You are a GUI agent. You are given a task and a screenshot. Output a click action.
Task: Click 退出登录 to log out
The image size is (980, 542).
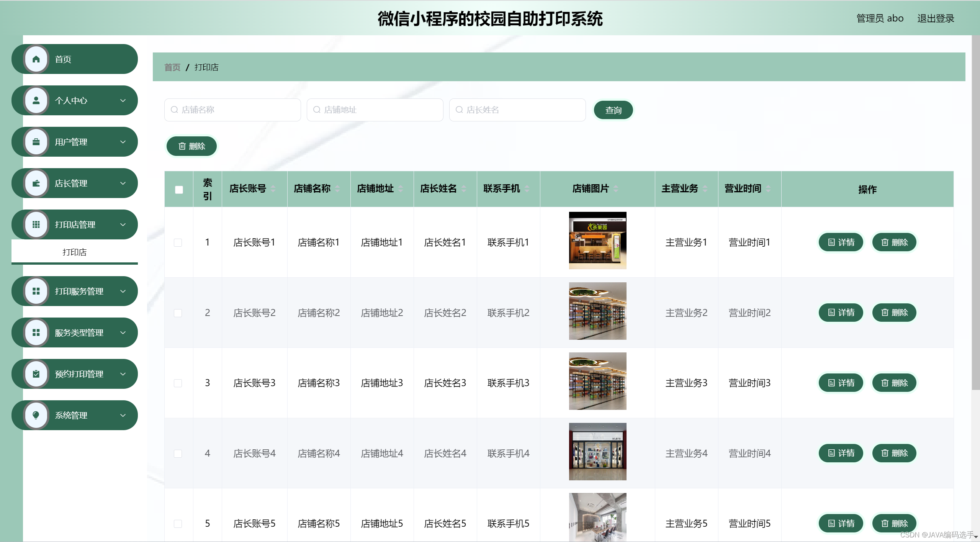(936, 18)
